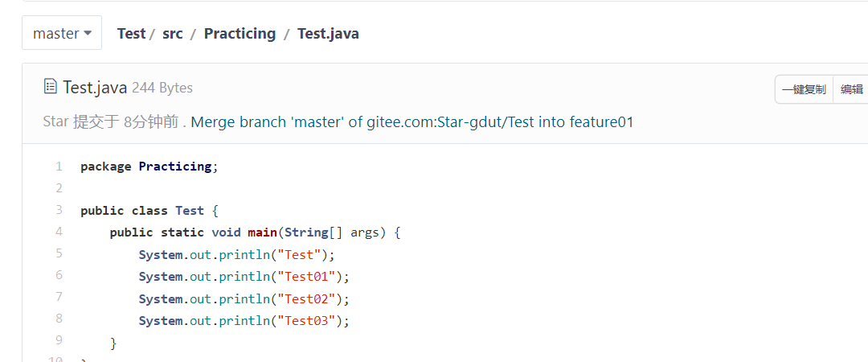Click the main method name in code
The height and width of the screenshot is (362, 868).
click(262, 232)
